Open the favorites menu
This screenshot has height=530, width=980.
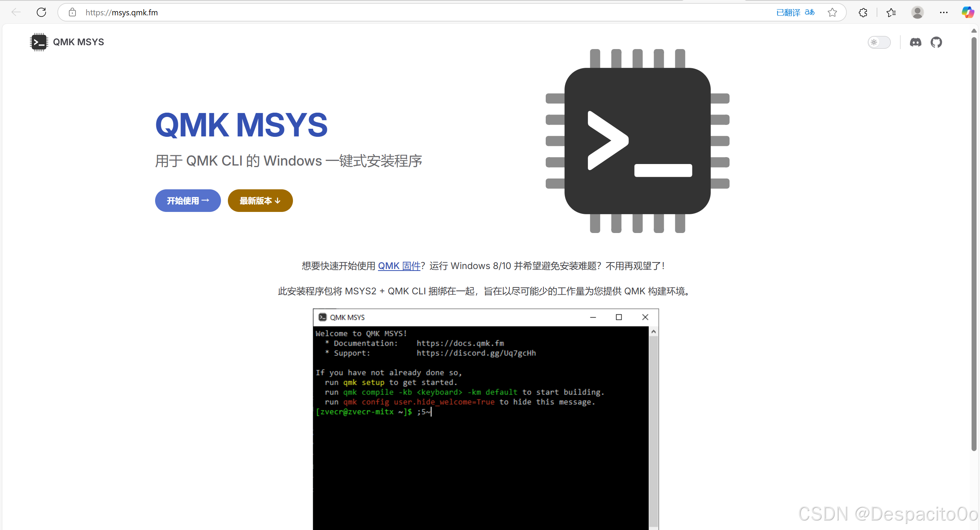click(891, 12)
